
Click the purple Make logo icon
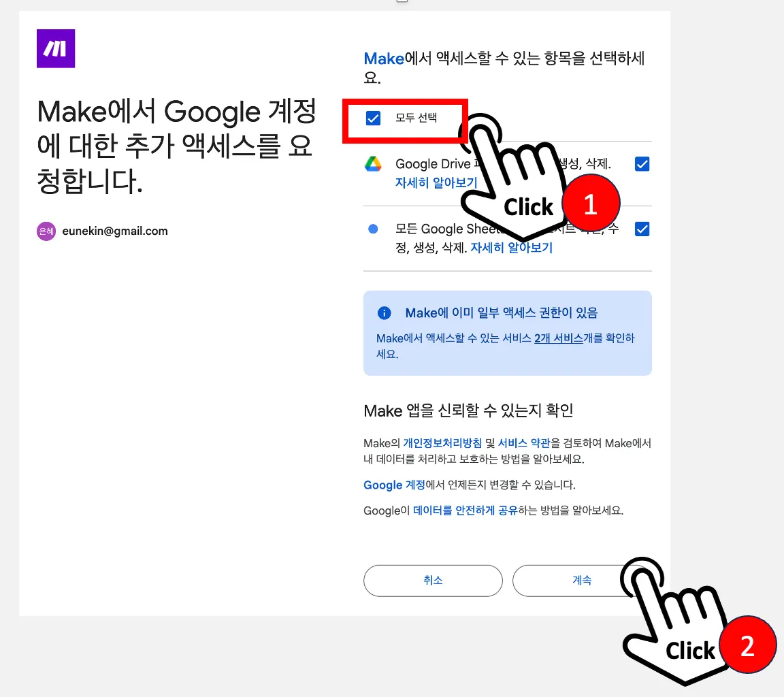[56, 48]
